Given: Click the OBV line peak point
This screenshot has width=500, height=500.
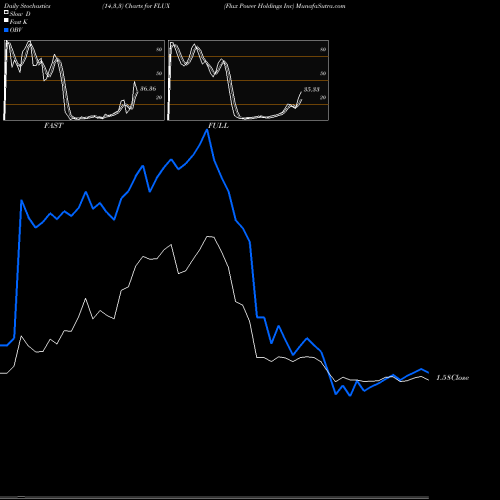Looking at the screenshot, I should pos(207,130).
